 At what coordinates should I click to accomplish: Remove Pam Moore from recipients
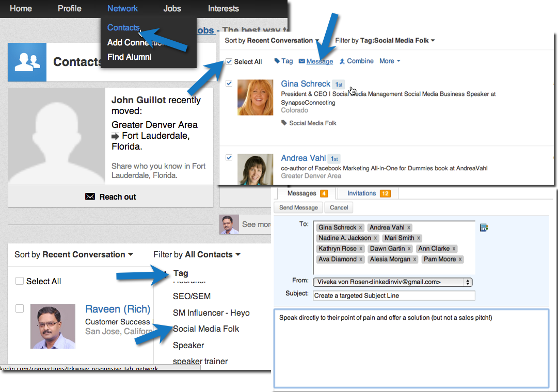tap(460, 259)
